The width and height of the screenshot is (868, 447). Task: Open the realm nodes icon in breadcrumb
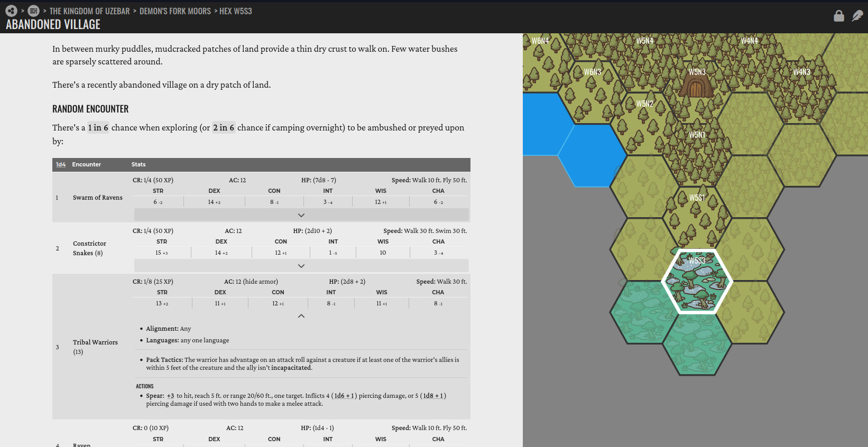pyautogui.click(x=11, y=11)
